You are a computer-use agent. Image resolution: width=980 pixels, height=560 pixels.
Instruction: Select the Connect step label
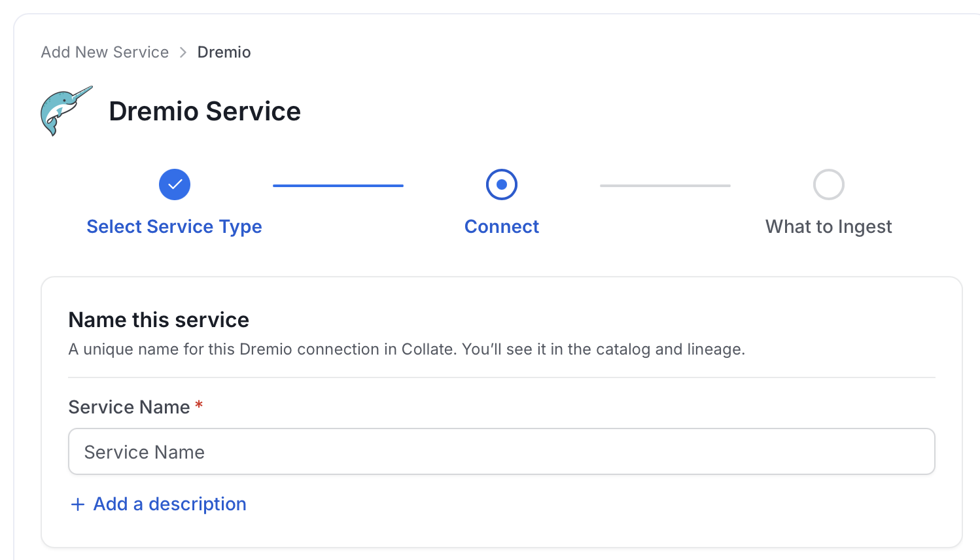click(x=502, y=226)
